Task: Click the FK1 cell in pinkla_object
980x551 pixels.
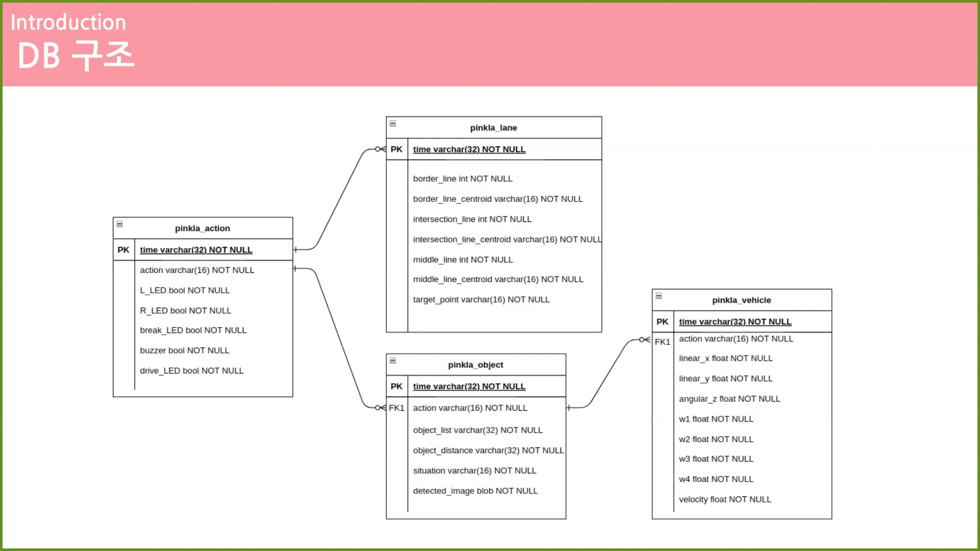Action: [397, 408]
